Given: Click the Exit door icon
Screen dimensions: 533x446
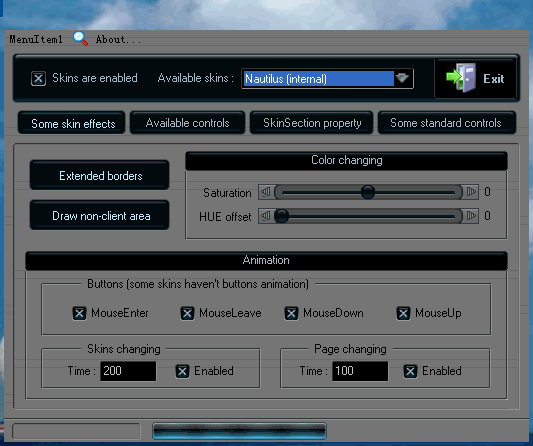Looking at the screenshot, I should point(461,78).
